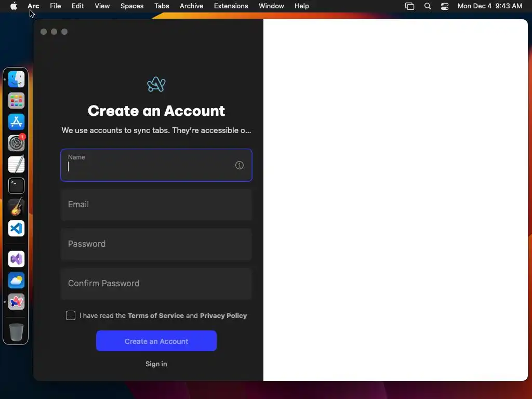The image size is (532, 399).
Task: Open the Archive menu
Action: click(x=191, y=6)
